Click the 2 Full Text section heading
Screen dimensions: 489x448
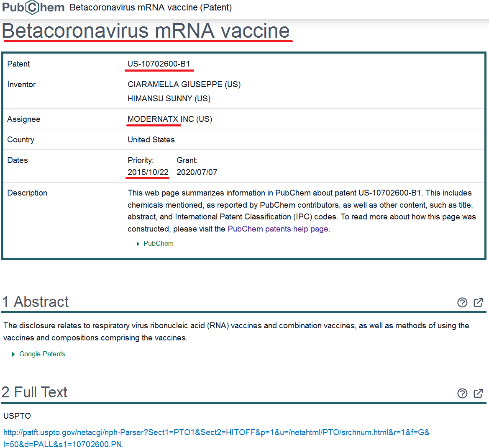tap(35, 392)
